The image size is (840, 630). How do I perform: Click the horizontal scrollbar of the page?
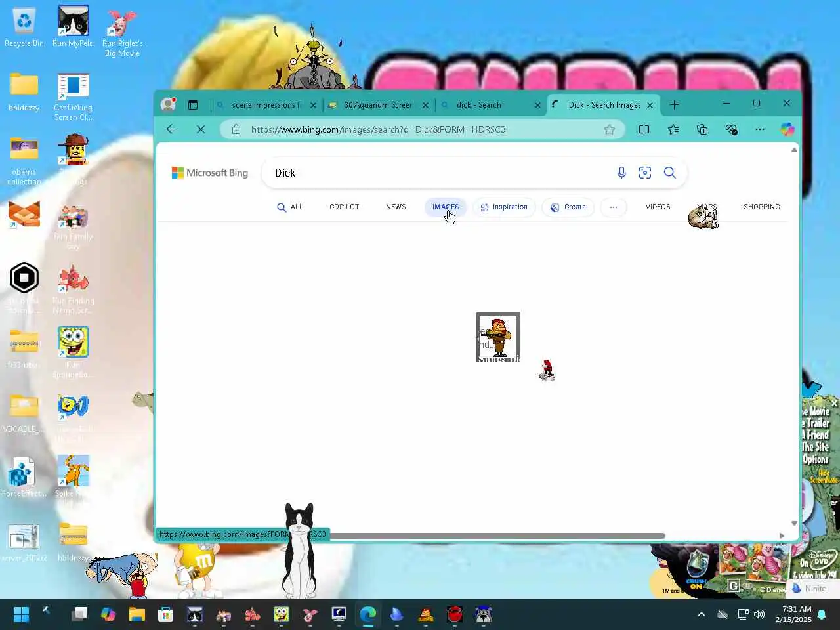[497, 535]
